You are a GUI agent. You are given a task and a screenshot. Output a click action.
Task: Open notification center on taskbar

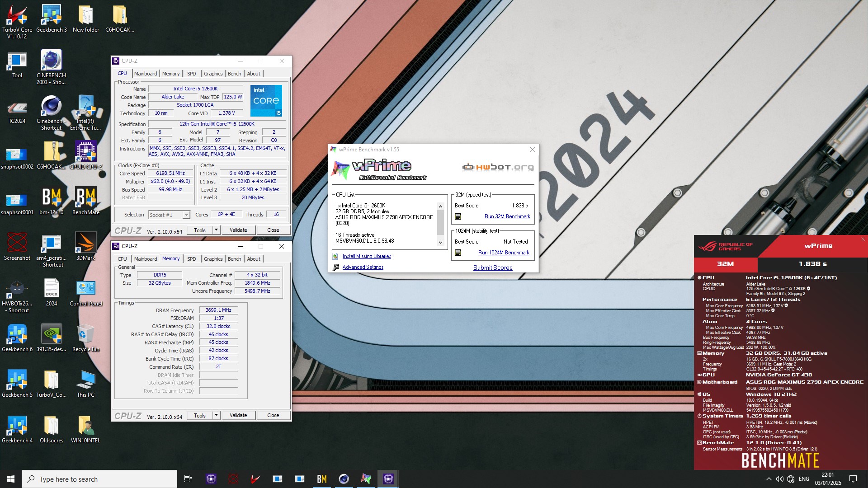coord(853,479)
